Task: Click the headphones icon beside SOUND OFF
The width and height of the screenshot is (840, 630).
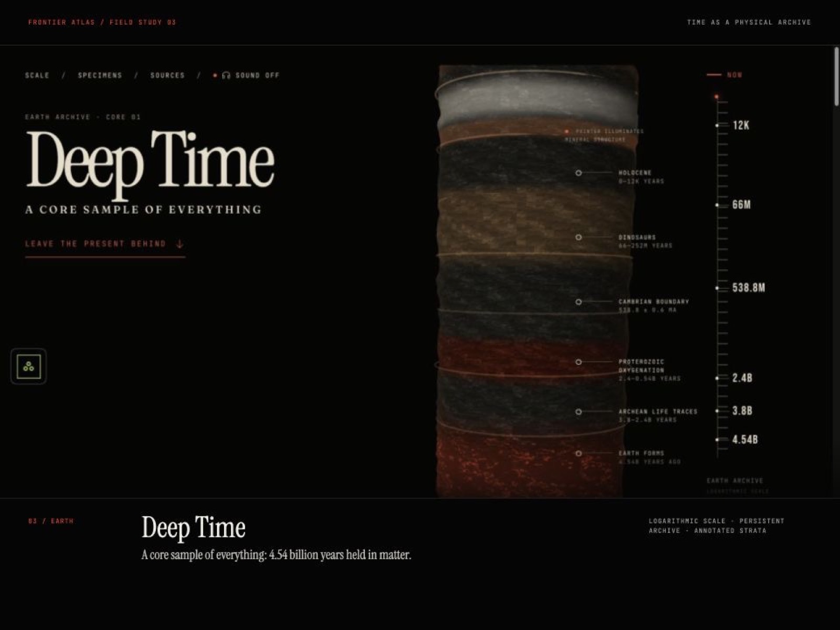Action: (x=226, y=76)
